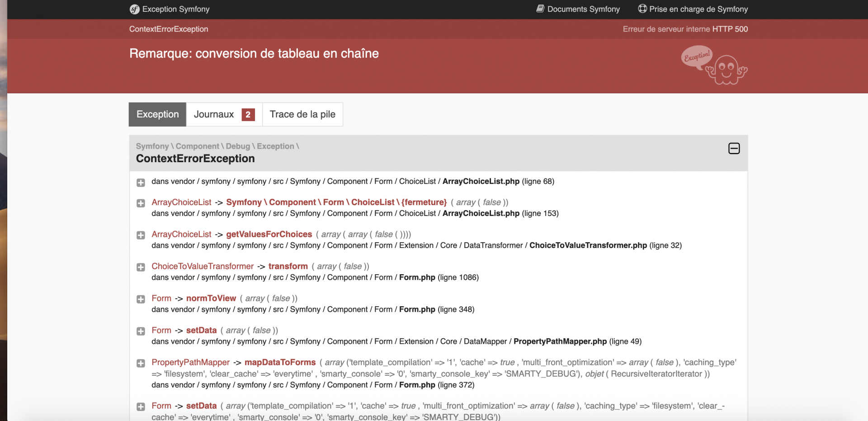The image size is (868, 421).
Task: Click the ContextErrorException heading in trace block
Action: [195, 159]
